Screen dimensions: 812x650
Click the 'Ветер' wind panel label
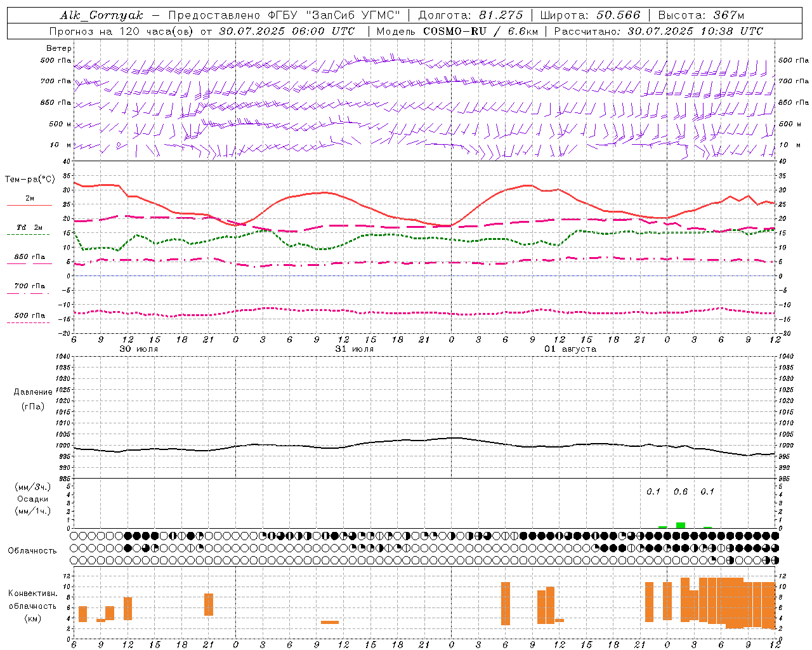pos(59,48)
